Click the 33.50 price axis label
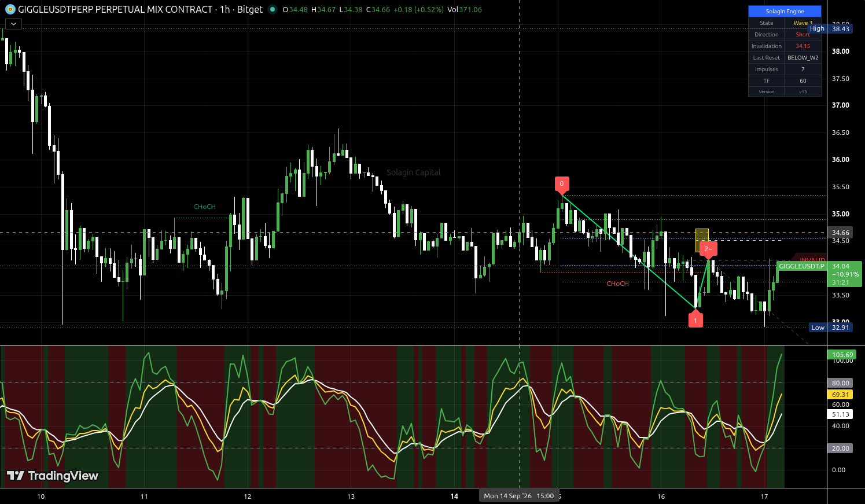865x504 pixels. point(840,295)
